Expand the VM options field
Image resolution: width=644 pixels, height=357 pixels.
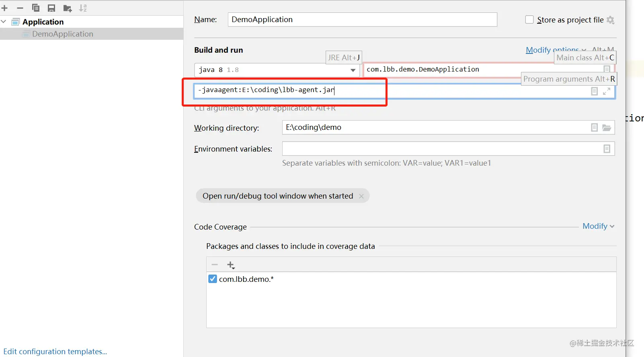pos(607,91)
